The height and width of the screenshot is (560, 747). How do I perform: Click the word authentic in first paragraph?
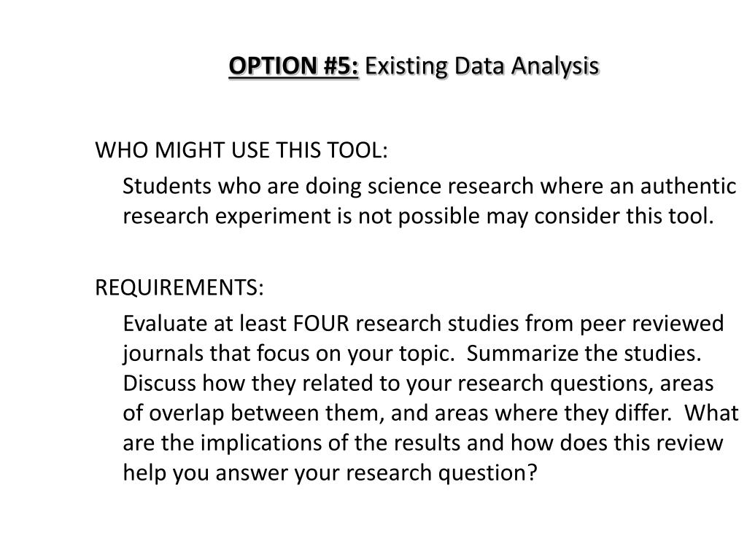click(x=689, y=186)
